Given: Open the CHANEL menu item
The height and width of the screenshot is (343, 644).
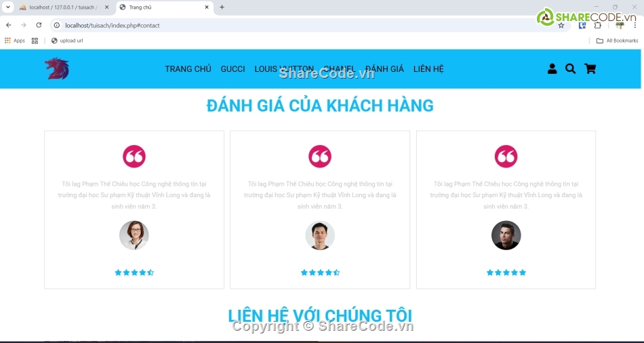Looking at the screenshot, I should coord(340,69).
